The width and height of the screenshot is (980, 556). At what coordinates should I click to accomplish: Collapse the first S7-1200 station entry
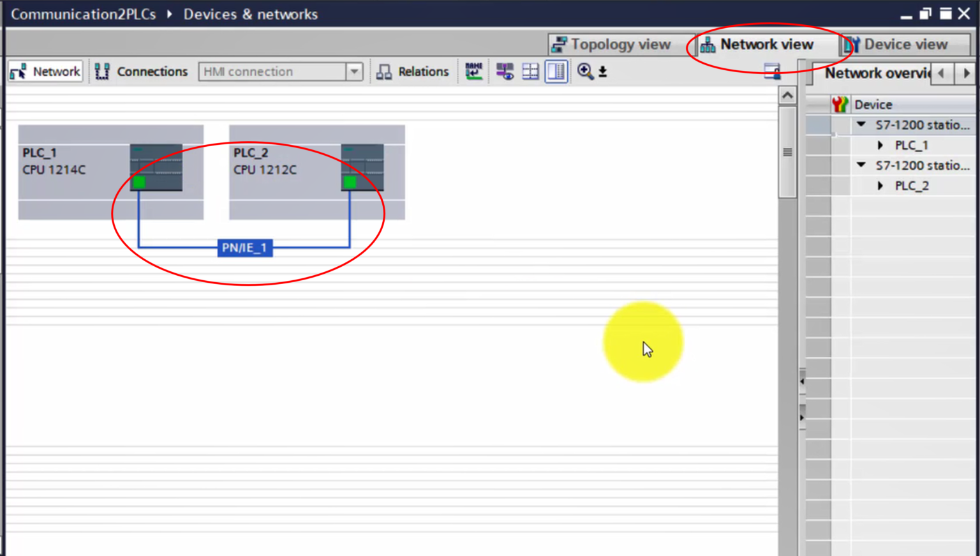[861, 124]
